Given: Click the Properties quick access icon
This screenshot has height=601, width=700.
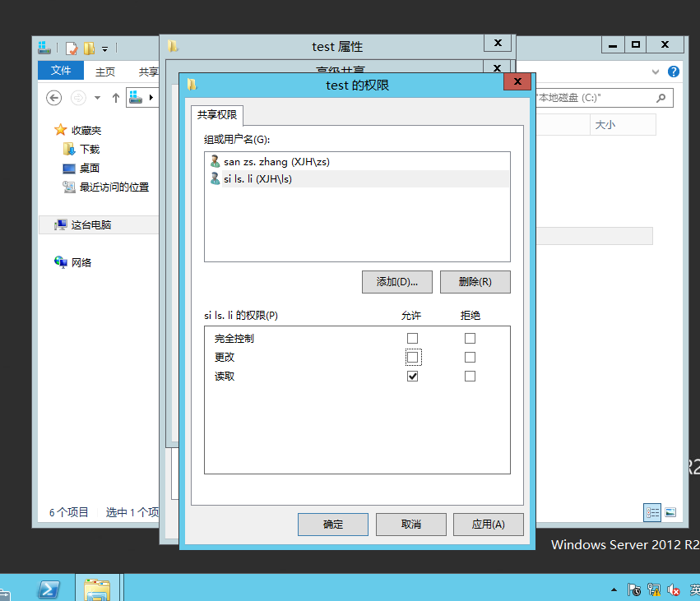Looking at the screenshot, I should (x=72, y=49).
